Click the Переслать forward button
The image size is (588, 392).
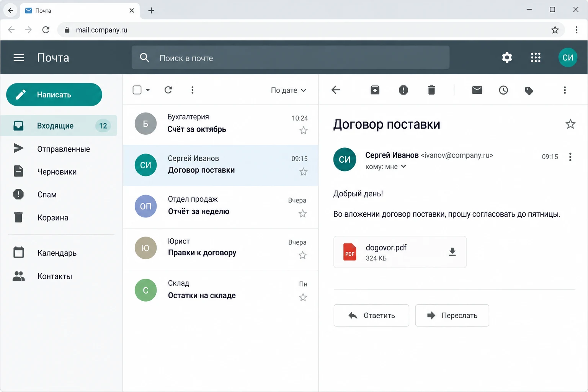[452, 315]
